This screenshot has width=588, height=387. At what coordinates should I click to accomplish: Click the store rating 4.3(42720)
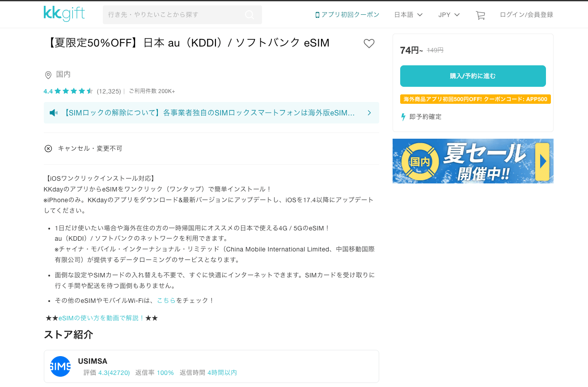(x=114, y=373)
